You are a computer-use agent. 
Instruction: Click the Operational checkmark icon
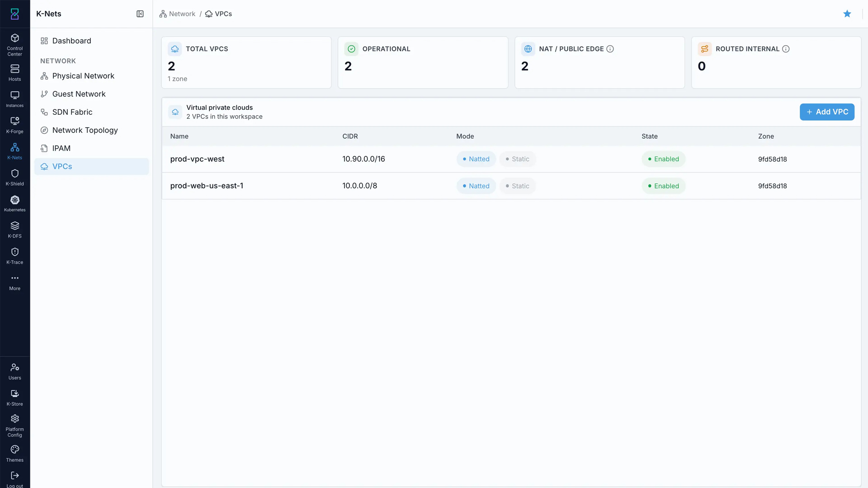(351, 49)
